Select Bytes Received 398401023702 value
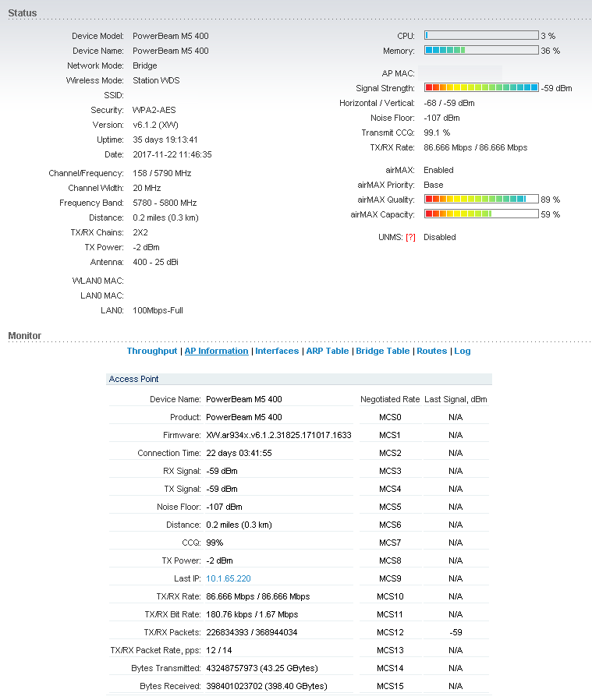 point(266,686)
